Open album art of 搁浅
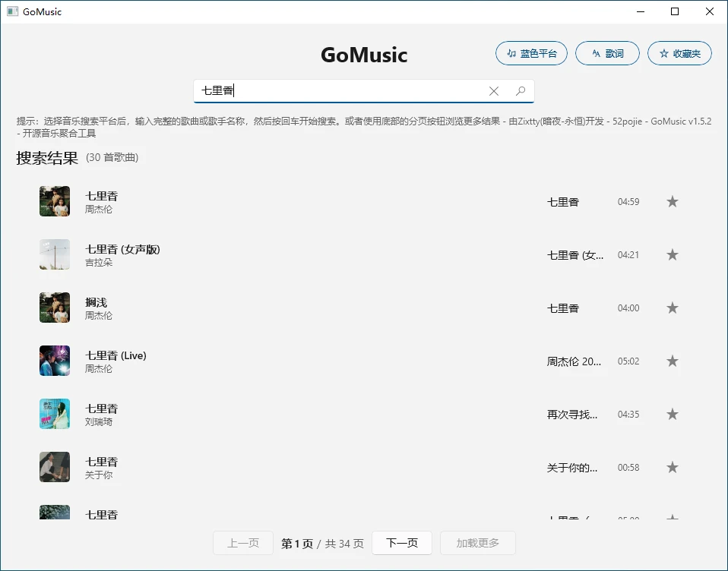Screen dimensions: 728x571 point(55,308)
